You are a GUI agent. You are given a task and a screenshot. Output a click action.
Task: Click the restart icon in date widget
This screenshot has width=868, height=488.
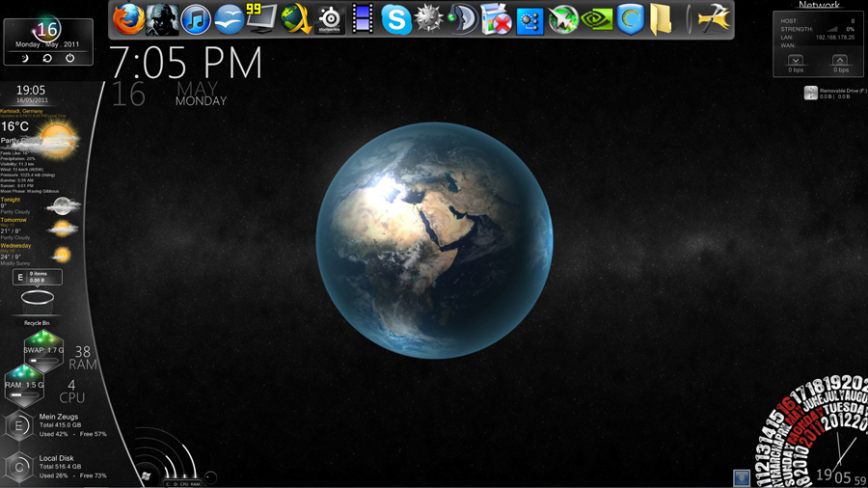click(x=47, y=58)
